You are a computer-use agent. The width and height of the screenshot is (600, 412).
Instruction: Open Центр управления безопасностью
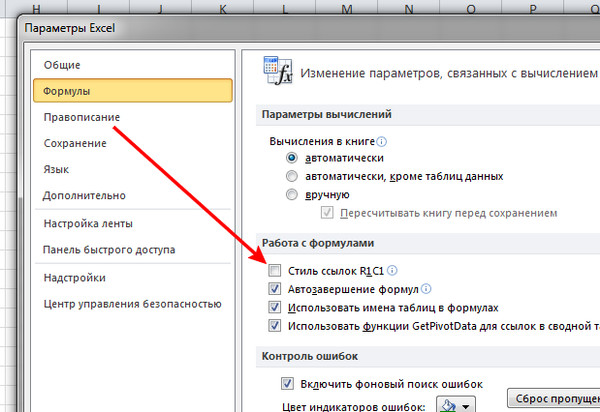[x=132, y=304]
